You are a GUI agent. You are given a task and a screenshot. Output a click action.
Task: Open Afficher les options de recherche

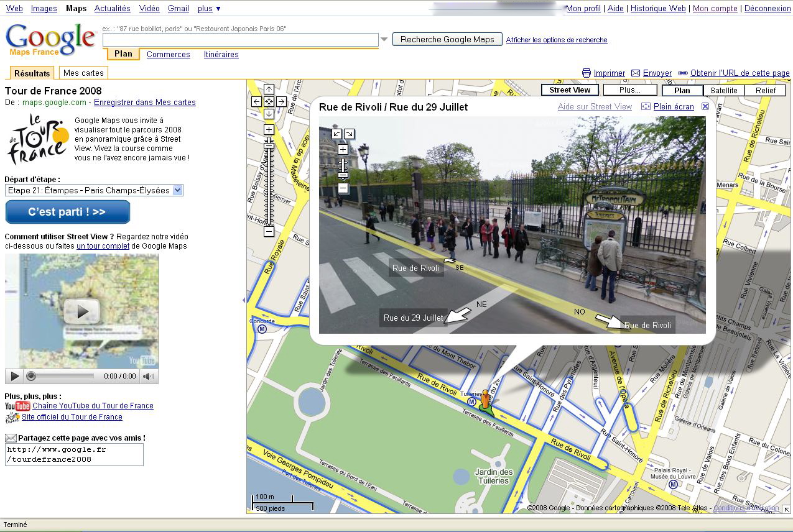557,40
